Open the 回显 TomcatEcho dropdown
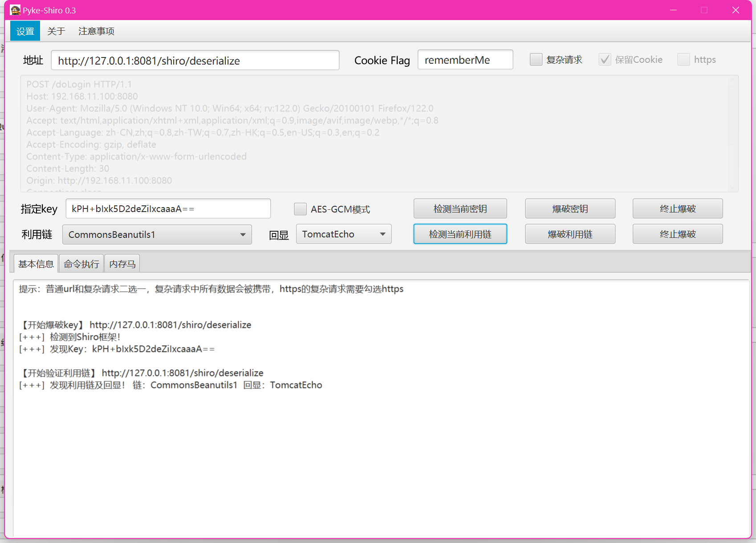756x543 pixels. click(344, 234)
